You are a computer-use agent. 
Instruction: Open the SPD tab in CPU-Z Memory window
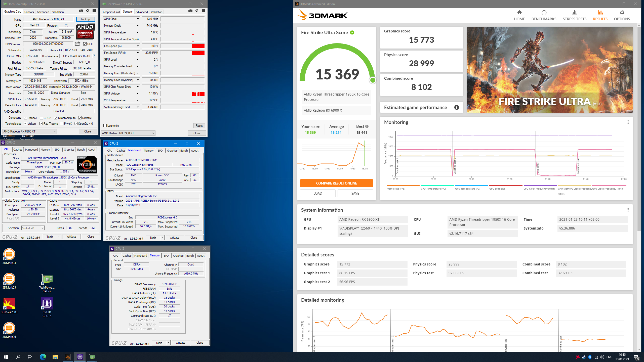pyautogui.click(x=166, y=256)
